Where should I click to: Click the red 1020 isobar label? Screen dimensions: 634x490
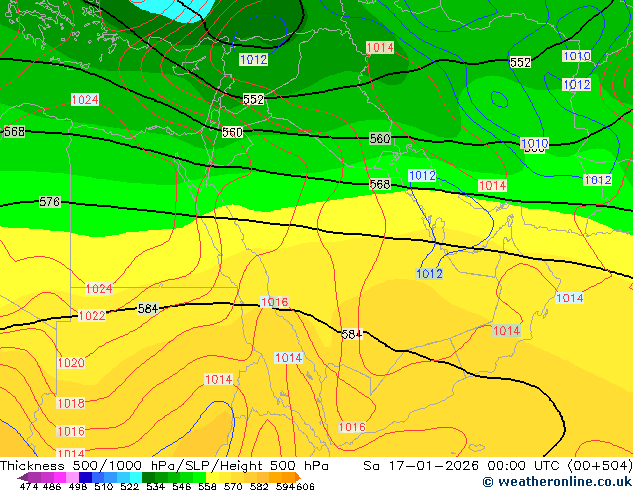tap(71, 363)
